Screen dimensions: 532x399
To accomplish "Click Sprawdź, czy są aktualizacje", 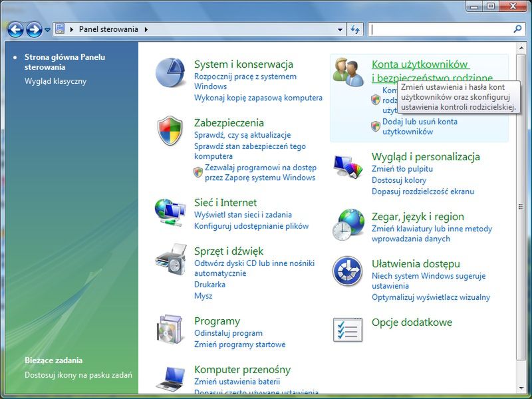I will [242, 135].
